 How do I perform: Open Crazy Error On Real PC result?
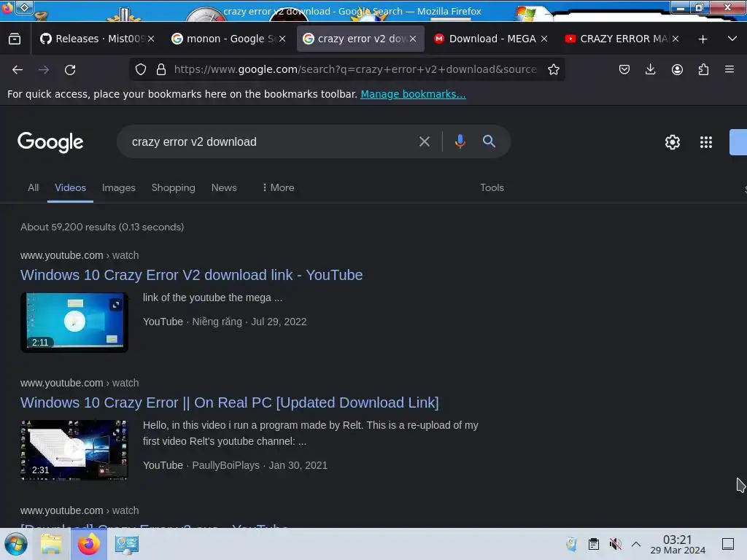pyautogui.click(x=229, y=402)
